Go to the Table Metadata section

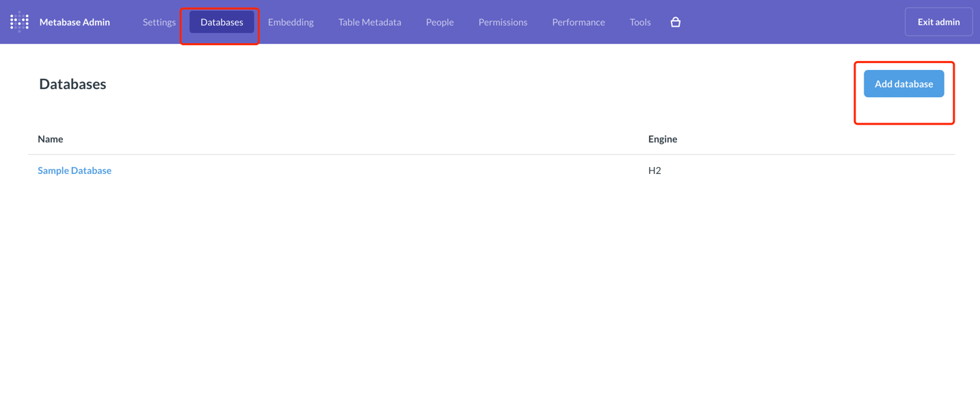[x=369, y=21]
